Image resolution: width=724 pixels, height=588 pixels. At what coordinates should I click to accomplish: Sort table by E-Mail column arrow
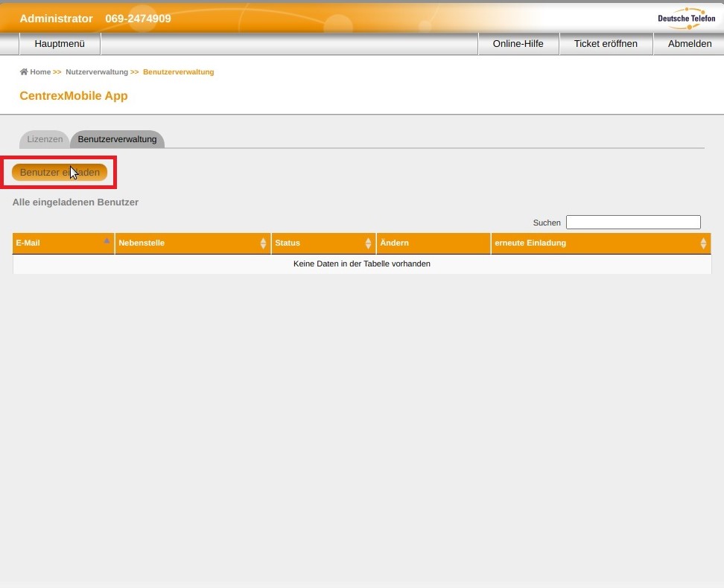click(x=107, y=240)
